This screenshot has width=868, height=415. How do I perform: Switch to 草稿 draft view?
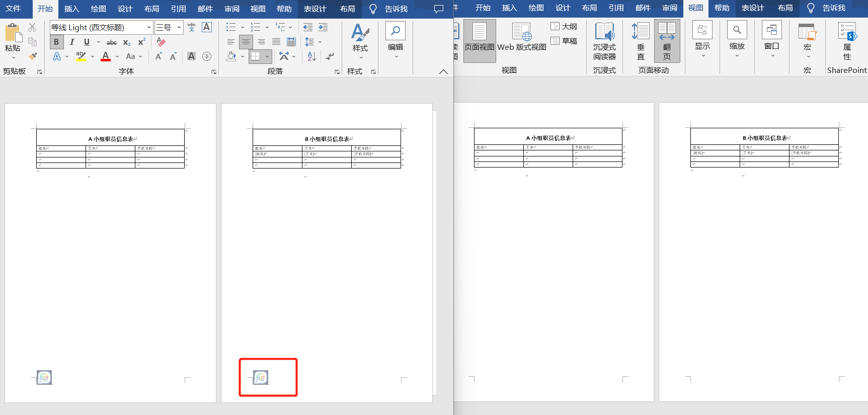coord(564,41)
